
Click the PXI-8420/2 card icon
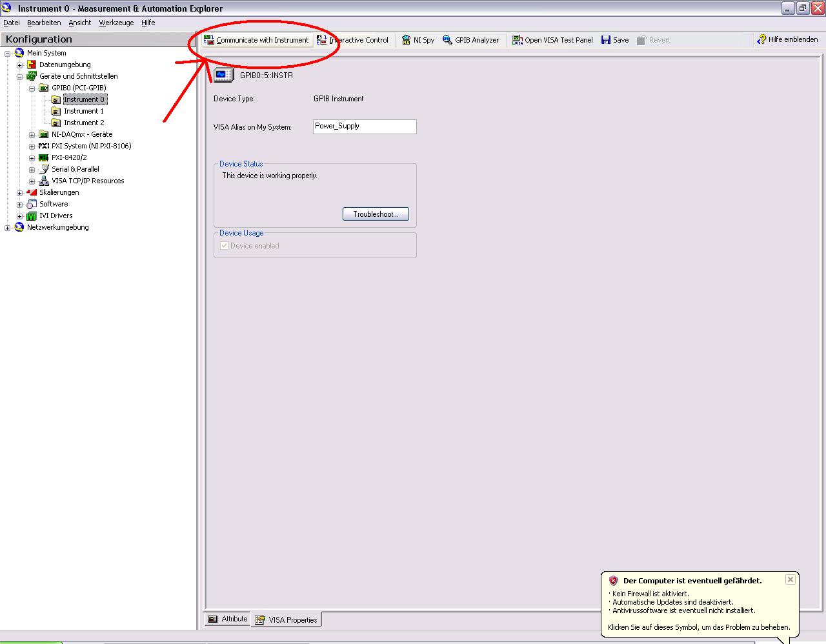click(x=44, y=157)
